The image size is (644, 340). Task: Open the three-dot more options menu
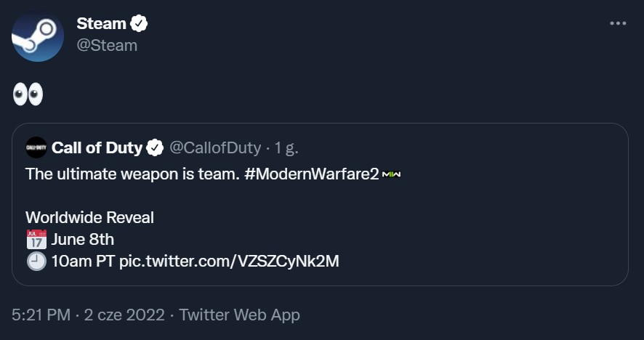617,24
